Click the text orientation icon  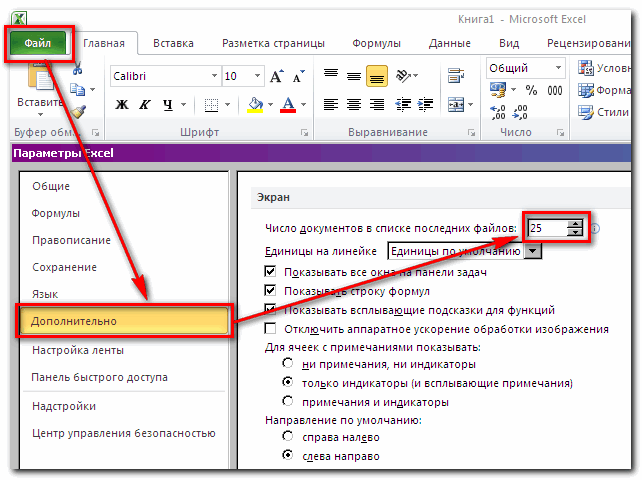(403, 75)
